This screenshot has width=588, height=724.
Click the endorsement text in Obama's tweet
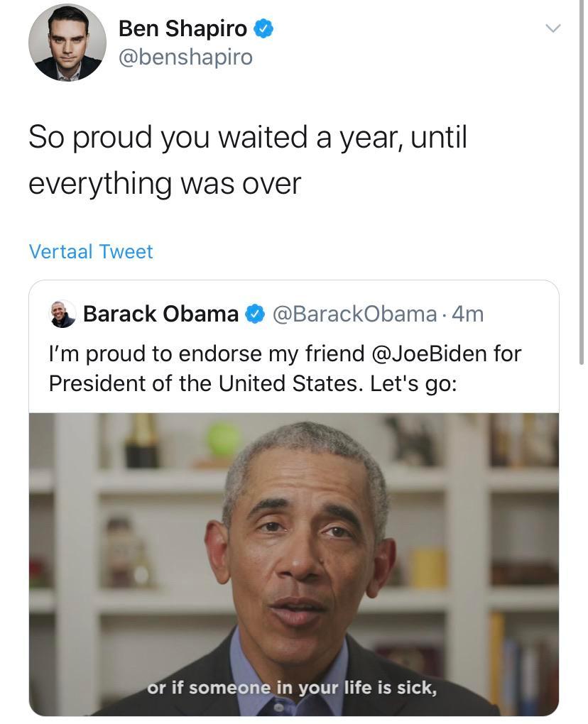[x=284, y=368]
